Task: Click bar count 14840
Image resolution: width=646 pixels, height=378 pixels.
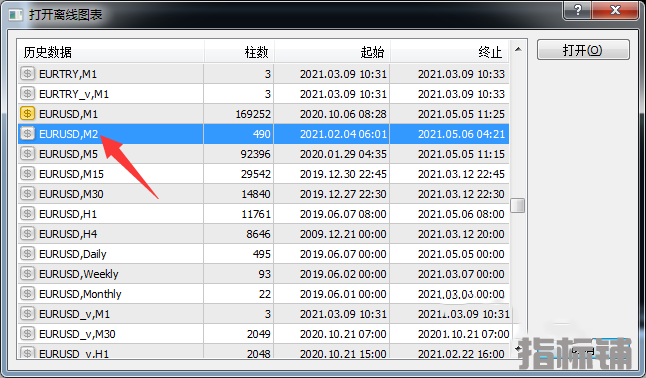Action: pos(256,194)
